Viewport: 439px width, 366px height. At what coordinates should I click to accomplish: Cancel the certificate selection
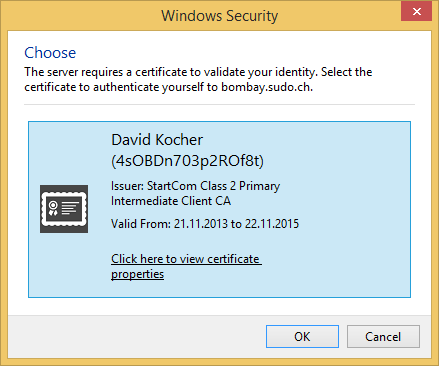coord(383,337)
